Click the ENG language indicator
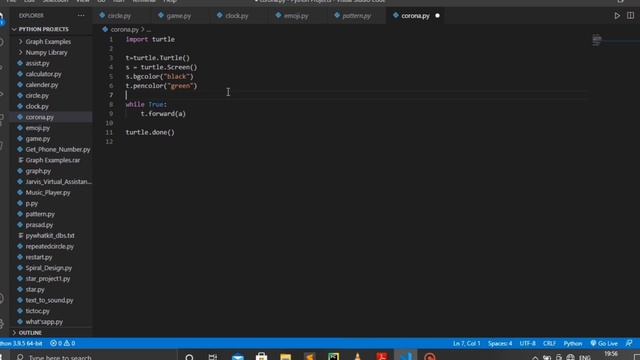Viewport: 640px width, 360px height. click(585, 357)
